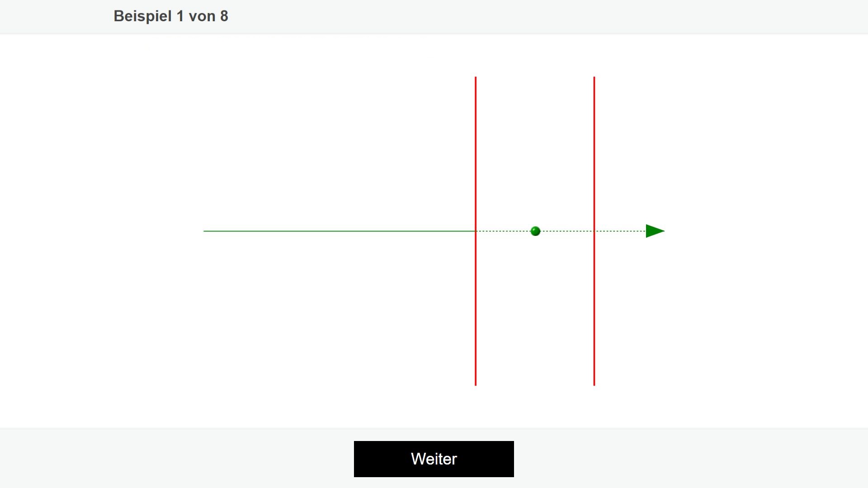The width and height of the screenshot is (868, 488).
Task: Click the number 1 in the heading
Action: (180, 16)
